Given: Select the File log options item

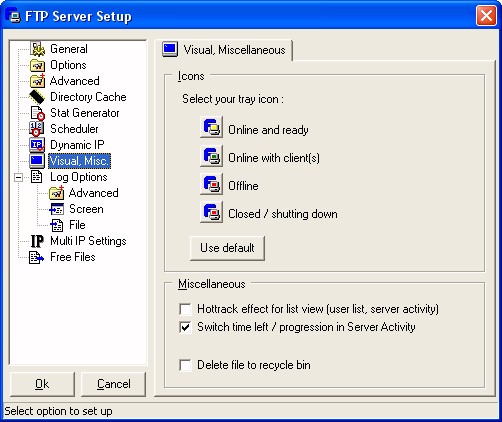Looking at the screenshot, I should (77, 225).
